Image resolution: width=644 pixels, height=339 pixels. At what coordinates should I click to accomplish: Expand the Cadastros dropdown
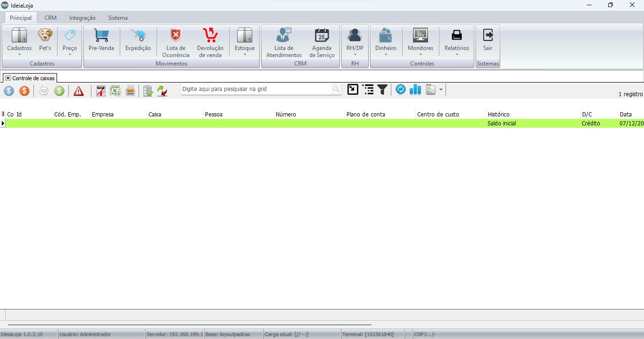click(x=19, y=42)
